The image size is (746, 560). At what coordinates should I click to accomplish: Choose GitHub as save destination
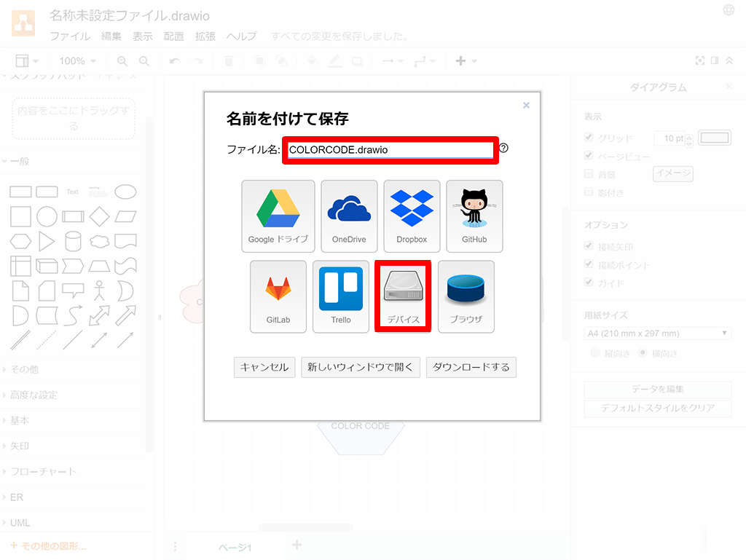pyautogui.click(x=474, y=216)
